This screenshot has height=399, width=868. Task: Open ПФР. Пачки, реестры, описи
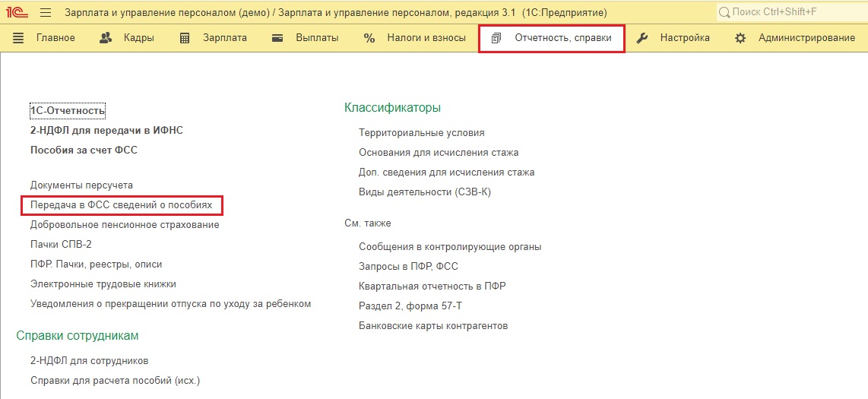(96, 264)
